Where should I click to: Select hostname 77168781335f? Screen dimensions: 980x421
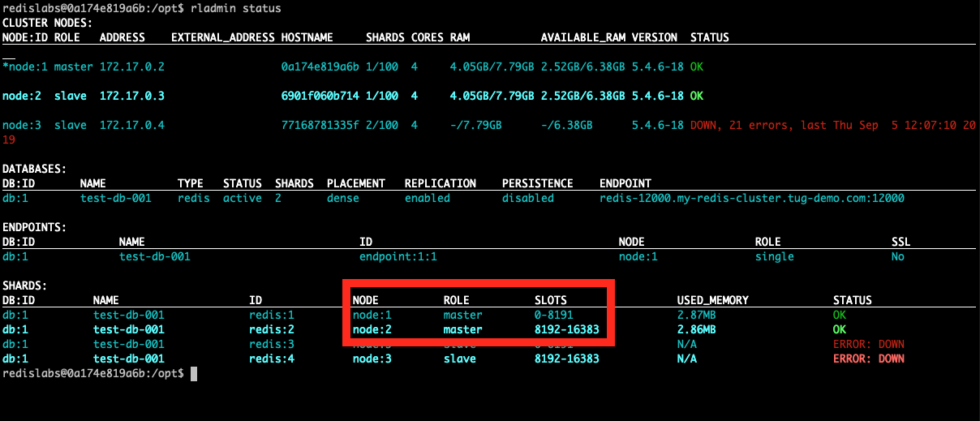[x=320, y=125]
